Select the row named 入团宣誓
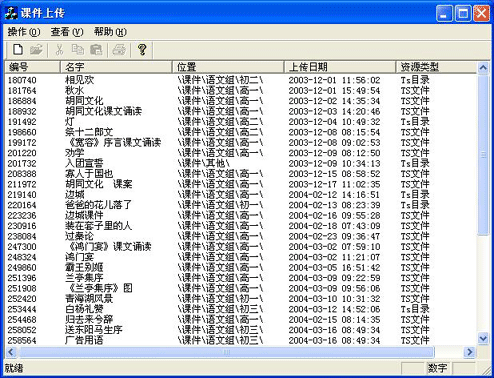 pyautogui.click(x=241, y=163)
